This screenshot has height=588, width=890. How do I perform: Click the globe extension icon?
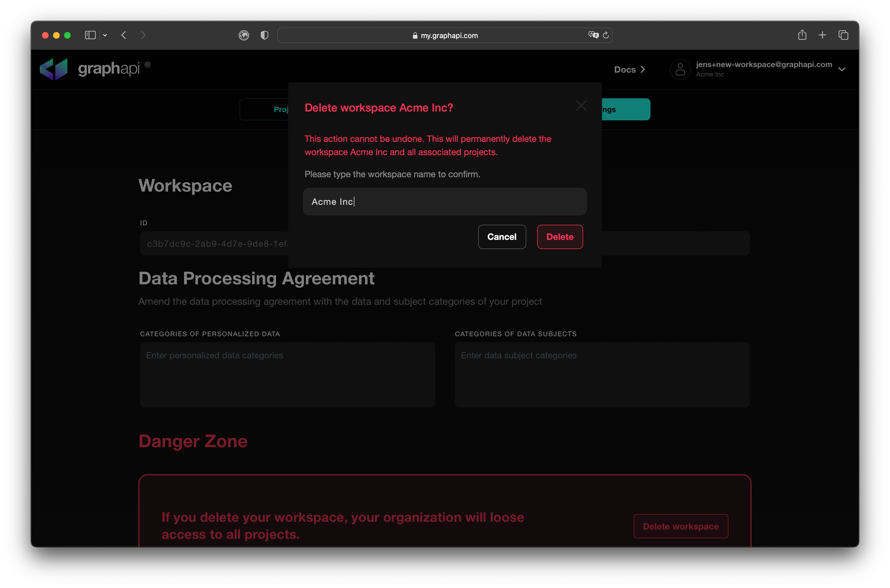244,35
